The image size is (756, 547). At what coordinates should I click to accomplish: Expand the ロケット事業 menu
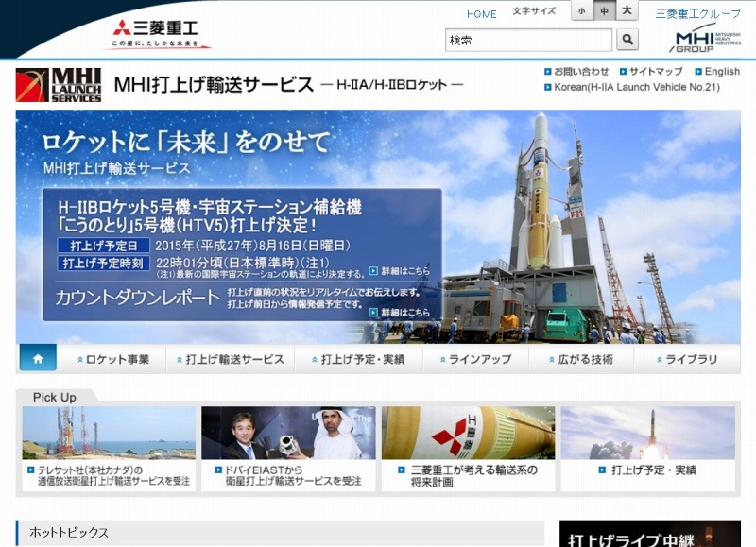coord(113,360)
